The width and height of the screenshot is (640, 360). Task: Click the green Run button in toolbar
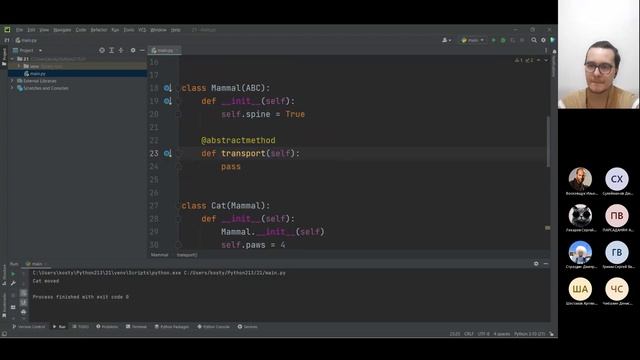tap(493, 40)
